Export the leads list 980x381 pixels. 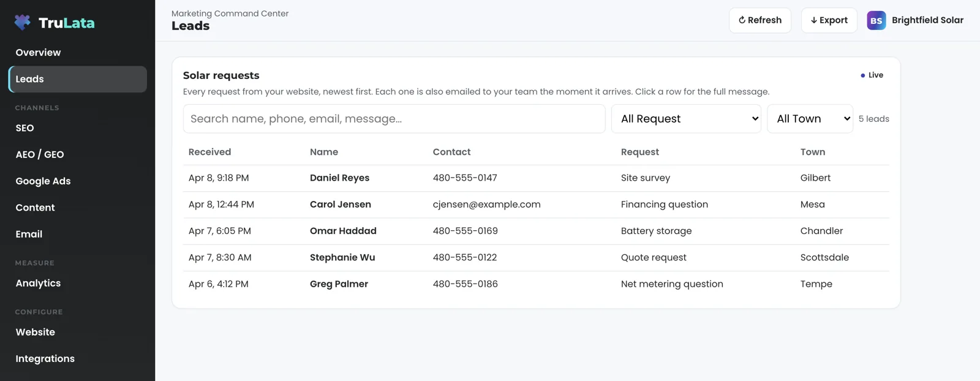click(829, 20)
